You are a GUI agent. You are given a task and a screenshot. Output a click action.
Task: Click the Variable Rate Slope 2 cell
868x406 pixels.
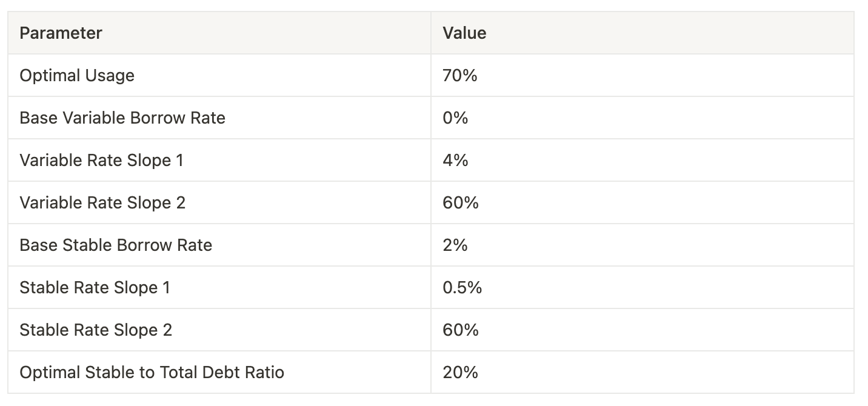coord(219,202)
